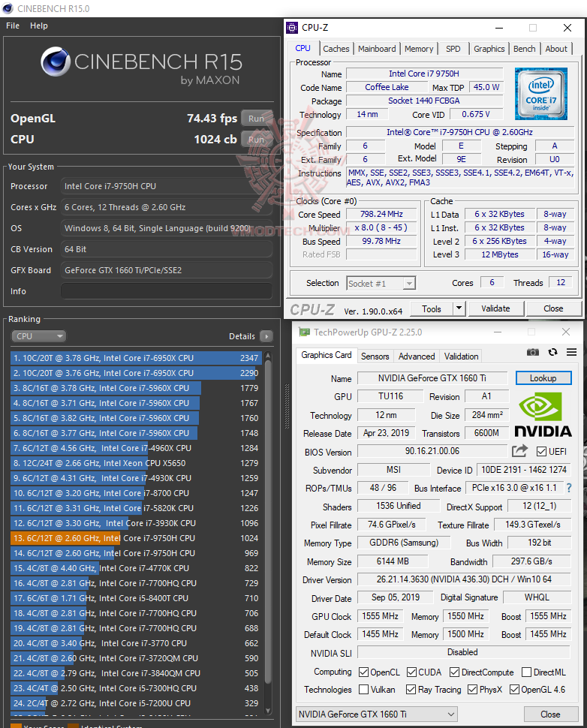The image size is (587, 728).
Task: Open Socket #1 selection dropdown
Action: (381, 283)
